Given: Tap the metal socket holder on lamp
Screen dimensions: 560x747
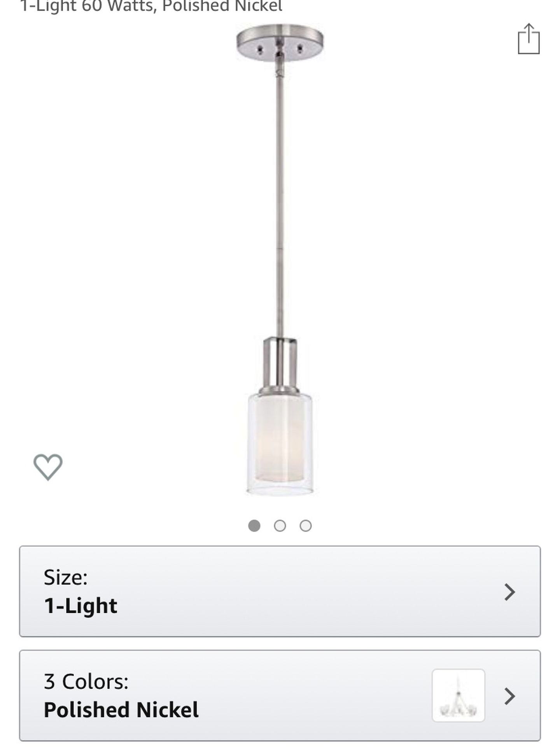Looking at the screenshot, I should pos(280,365).
